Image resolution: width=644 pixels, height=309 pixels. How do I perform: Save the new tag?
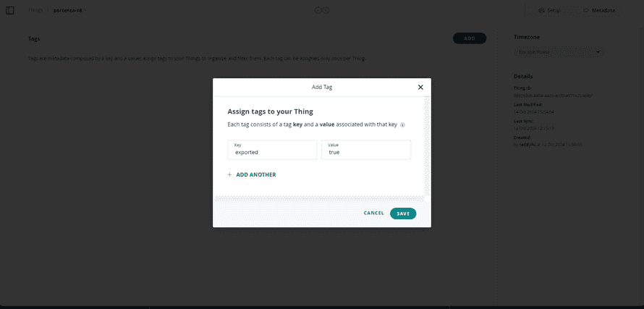click(403, 213)
